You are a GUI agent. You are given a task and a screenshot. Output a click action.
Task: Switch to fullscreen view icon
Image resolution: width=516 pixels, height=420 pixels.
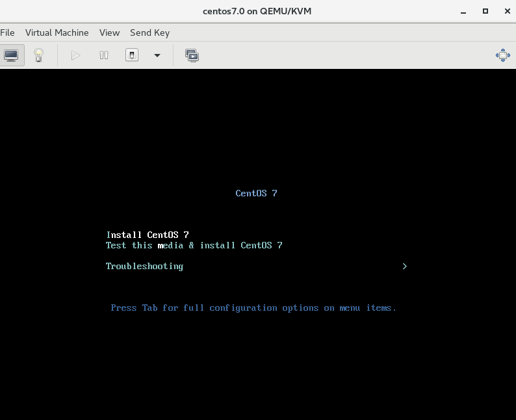pos(503,55)
